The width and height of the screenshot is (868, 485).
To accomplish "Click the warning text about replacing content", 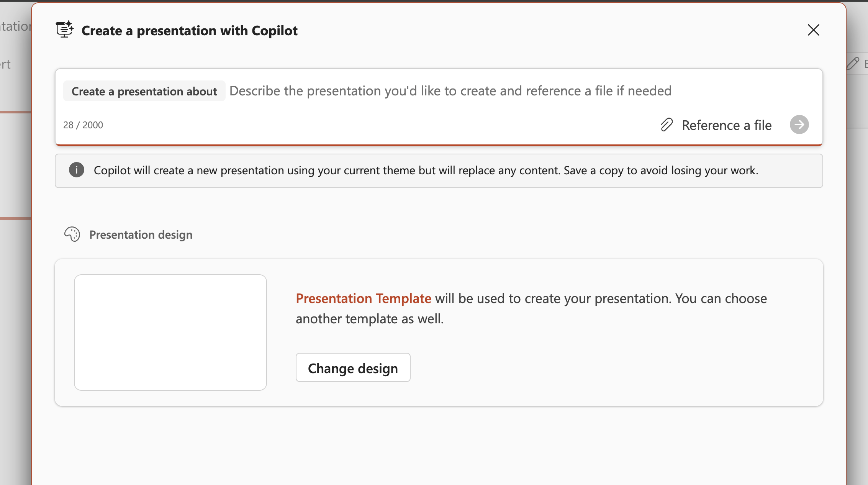I will [x=426, y=170].
